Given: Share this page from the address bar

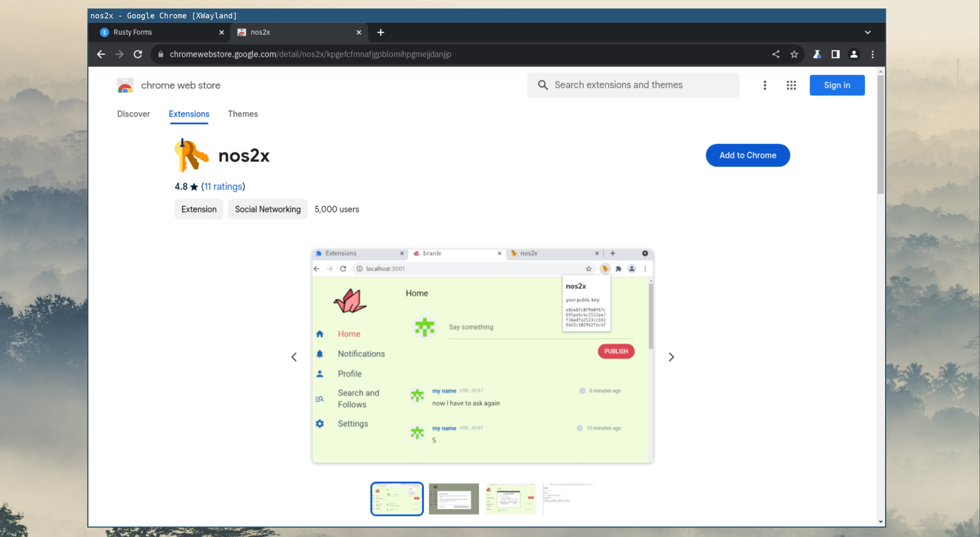Looking at the screenshot, I should (x=776, y=54).
